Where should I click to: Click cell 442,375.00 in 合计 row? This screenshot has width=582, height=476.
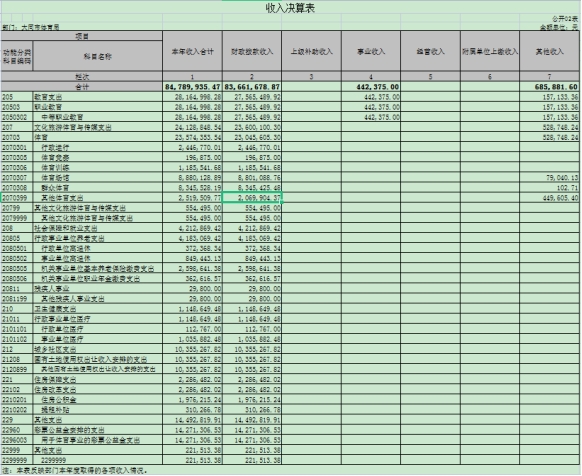(371, 87)
